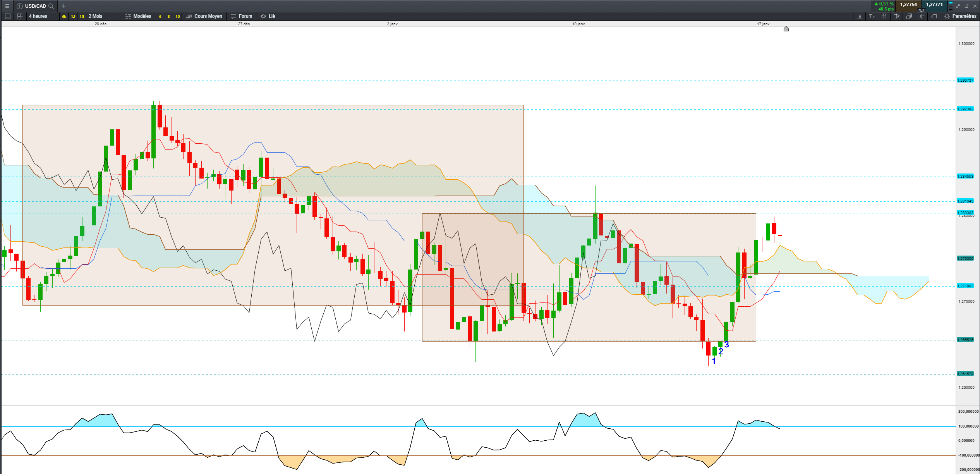Click the 0,31 % daily change readout
This screenshot has height=474, width=980.
[x=884, y=4]
